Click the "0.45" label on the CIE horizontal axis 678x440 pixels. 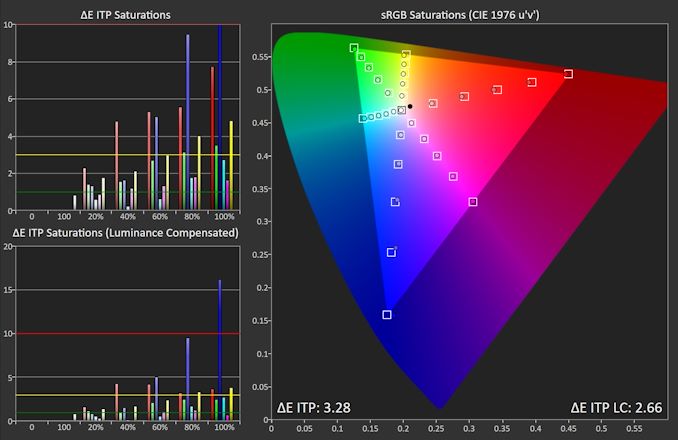[568, 428]
